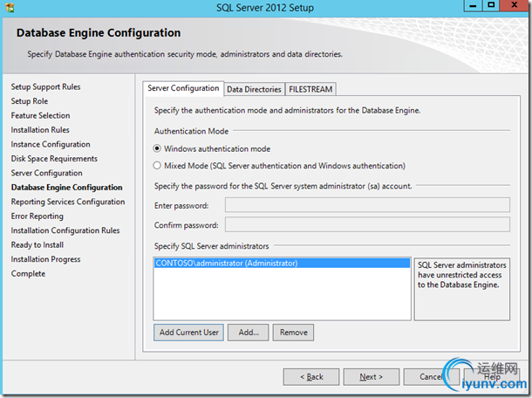The width and height of the screenshot is (532, 398).
Task: Click Installation Rules step
Action: pyautogui.click(x=40, y=130)
